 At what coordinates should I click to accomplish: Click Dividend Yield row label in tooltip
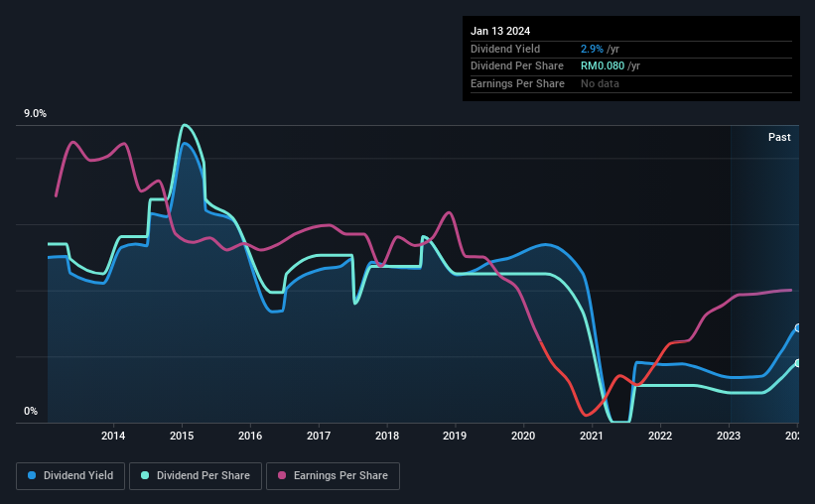click(505, 49)
